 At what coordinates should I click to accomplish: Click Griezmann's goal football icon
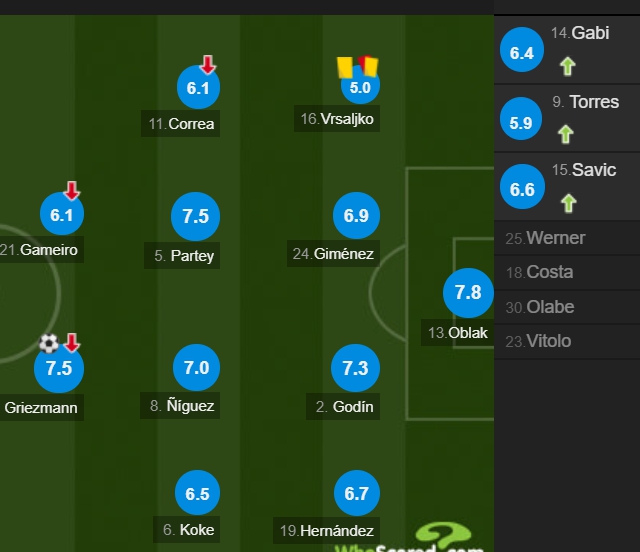[49, 343]
